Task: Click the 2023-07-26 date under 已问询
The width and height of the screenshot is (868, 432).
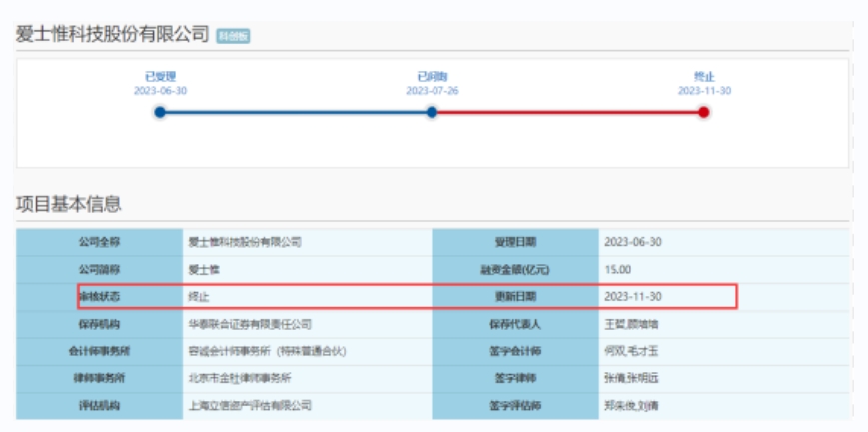Action: pyautogui.click(x=432, y=91)
